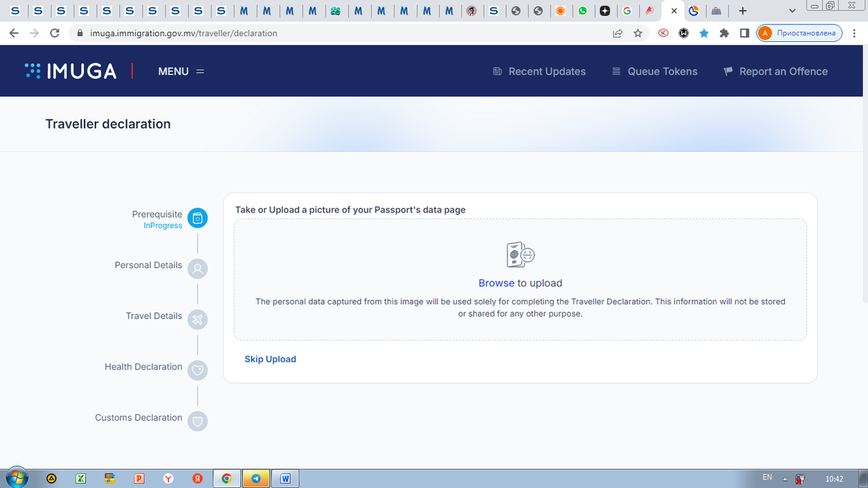Focus the address bar URL
This screenshot has width=868, height=488.
pos(184,33)
